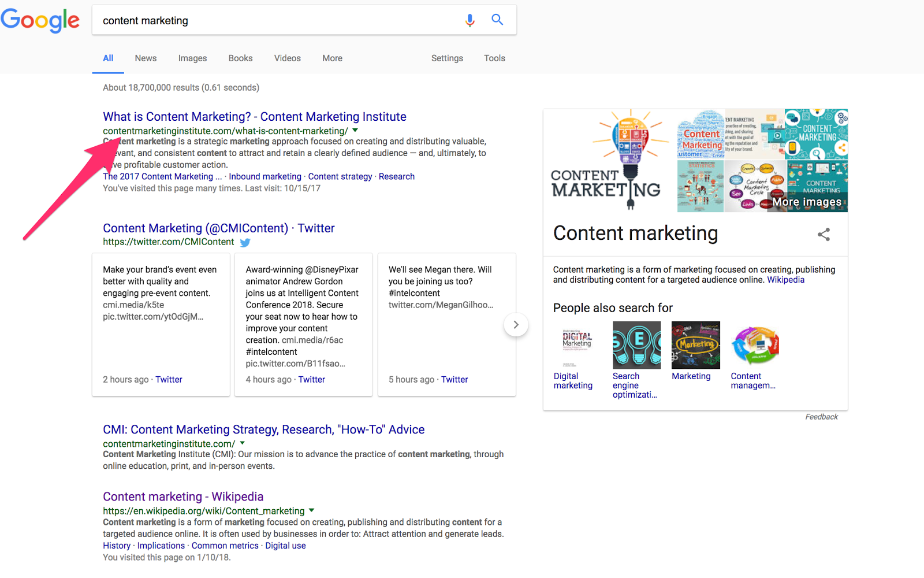Click Wikipedia link in knowledge panel description
This screenshot has width=924, height=578.
tap(785, 280)
